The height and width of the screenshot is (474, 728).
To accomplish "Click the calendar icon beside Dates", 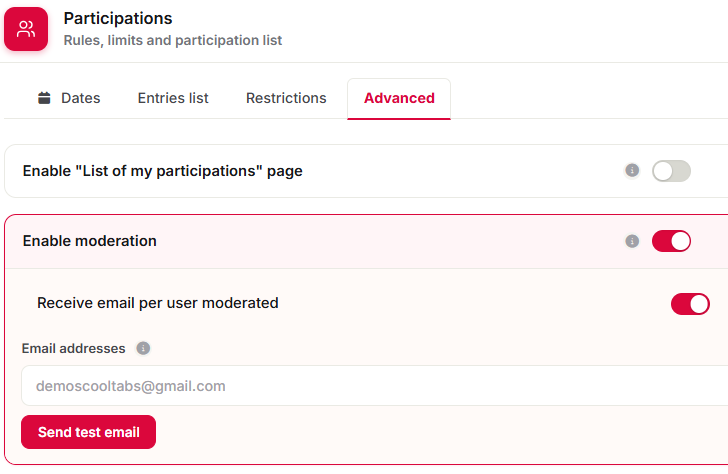I will click(44, 98).
